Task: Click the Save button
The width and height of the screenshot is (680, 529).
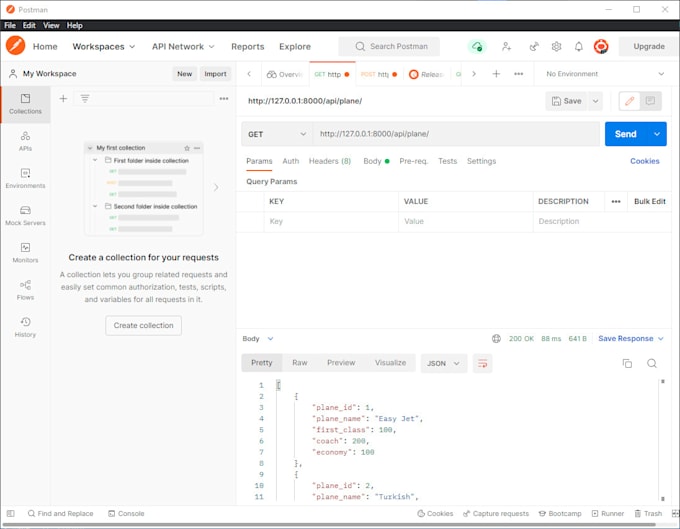Action: pyautogui.click(x=566, y=101)
